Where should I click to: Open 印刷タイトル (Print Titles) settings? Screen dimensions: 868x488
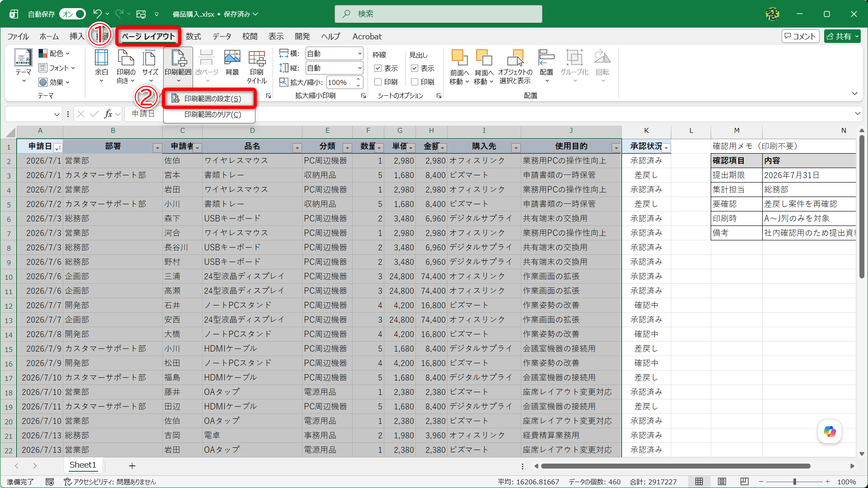(257, 66)
